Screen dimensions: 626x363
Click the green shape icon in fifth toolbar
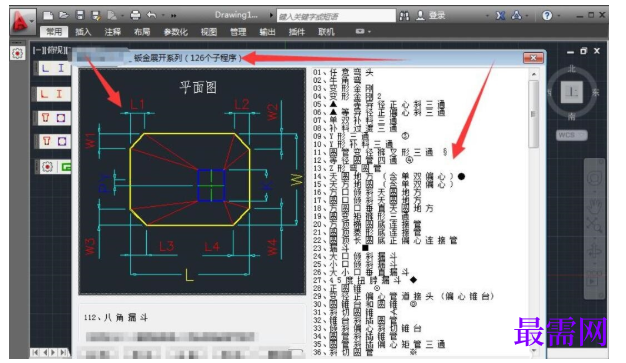pyautogui.click(x=66, y=167)
